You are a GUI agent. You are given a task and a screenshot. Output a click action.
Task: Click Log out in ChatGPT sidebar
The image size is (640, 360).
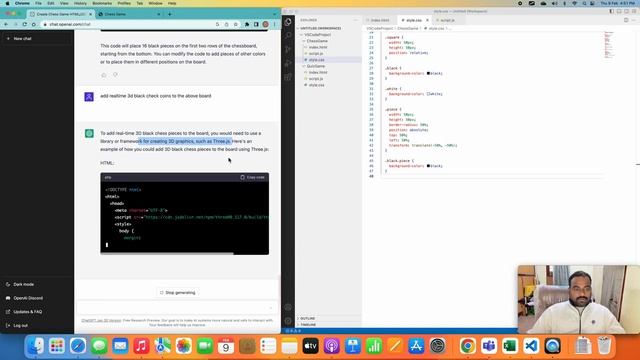(17, 326)
